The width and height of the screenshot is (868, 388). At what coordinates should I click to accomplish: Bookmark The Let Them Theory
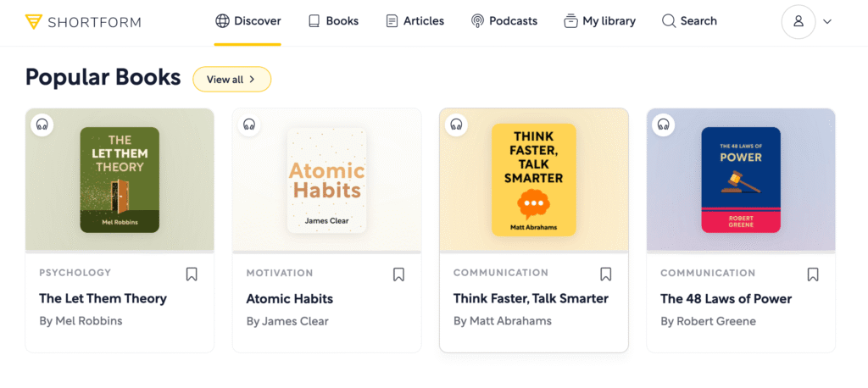tap(192, 274)
